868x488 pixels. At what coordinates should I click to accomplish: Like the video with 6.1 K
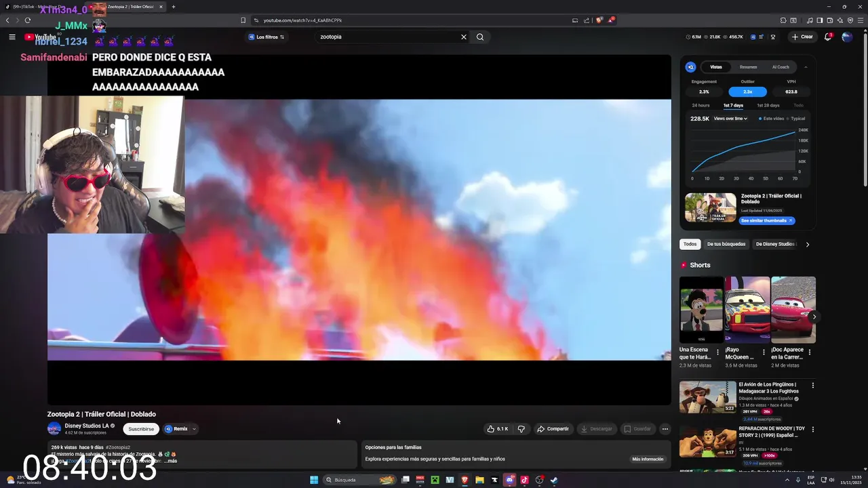(497, 428)
